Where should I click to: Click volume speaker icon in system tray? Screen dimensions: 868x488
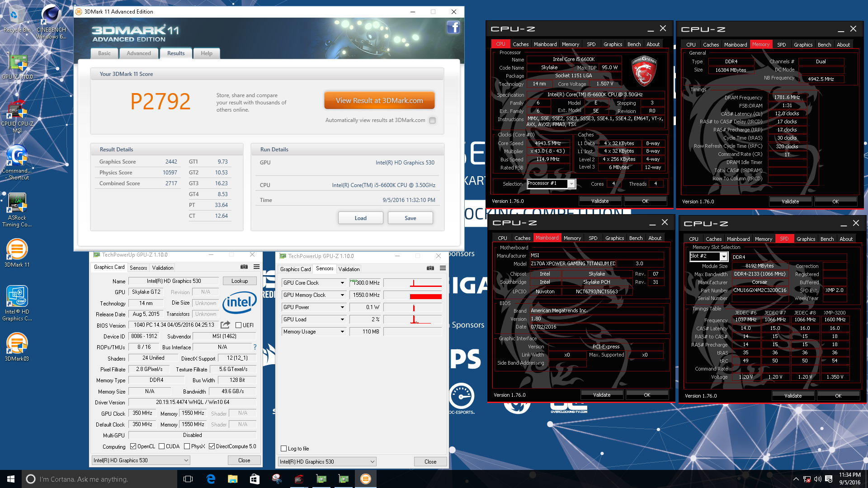click(x=817, y=479)
